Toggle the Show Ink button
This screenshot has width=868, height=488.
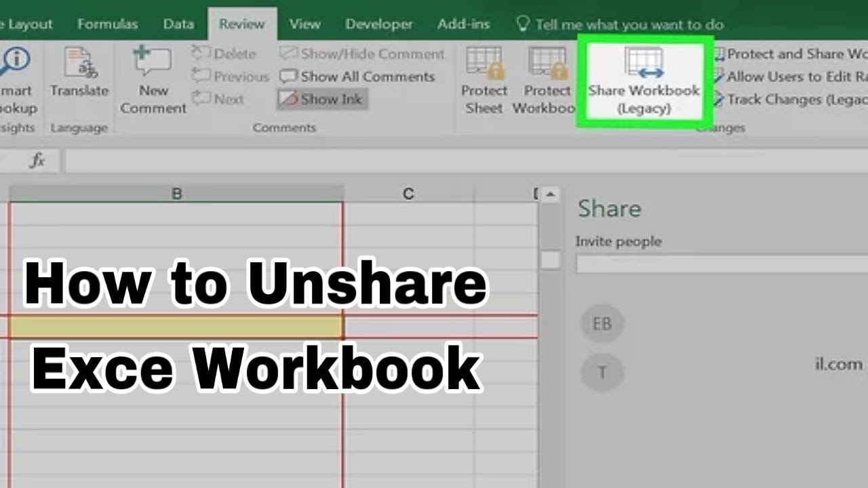coord(323,99)
